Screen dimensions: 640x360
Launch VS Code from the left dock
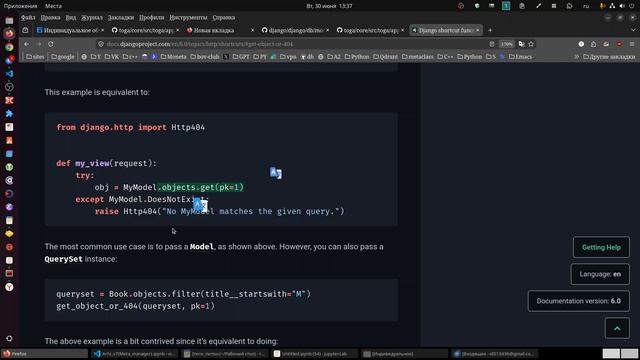coord(9,73)
